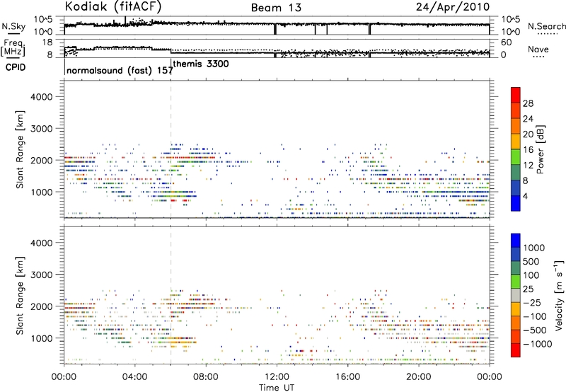Click the 'Beam 13' label
The width and height of the screenshot is (566, 392).
pos(276,8)
